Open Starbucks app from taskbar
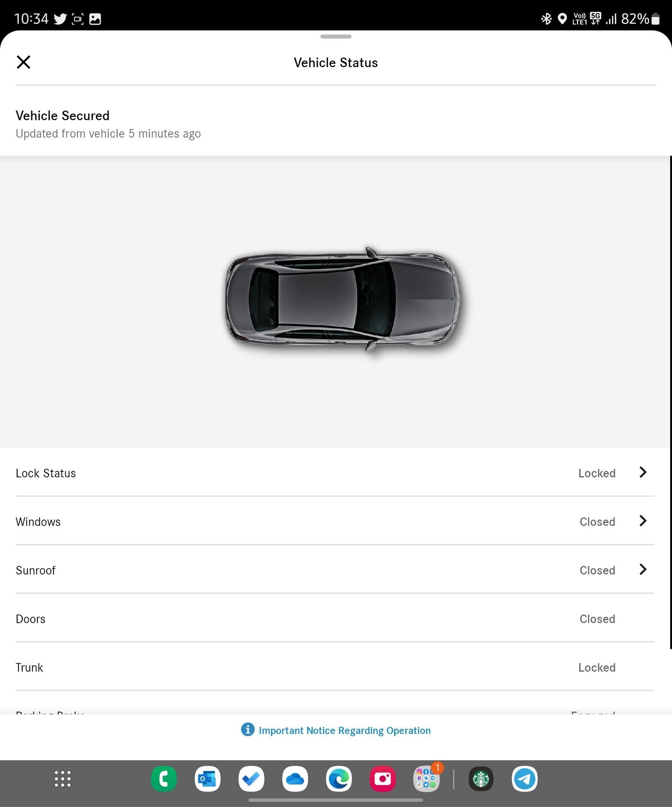The height and width of the screenshot is (807, 672). pos(481,779)
